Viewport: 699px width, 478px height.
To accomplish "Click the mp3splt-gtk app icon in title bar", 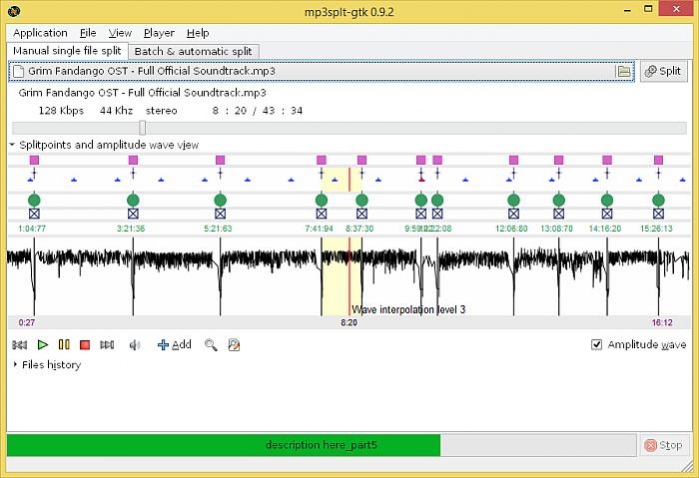I will [x=13, y=11].
